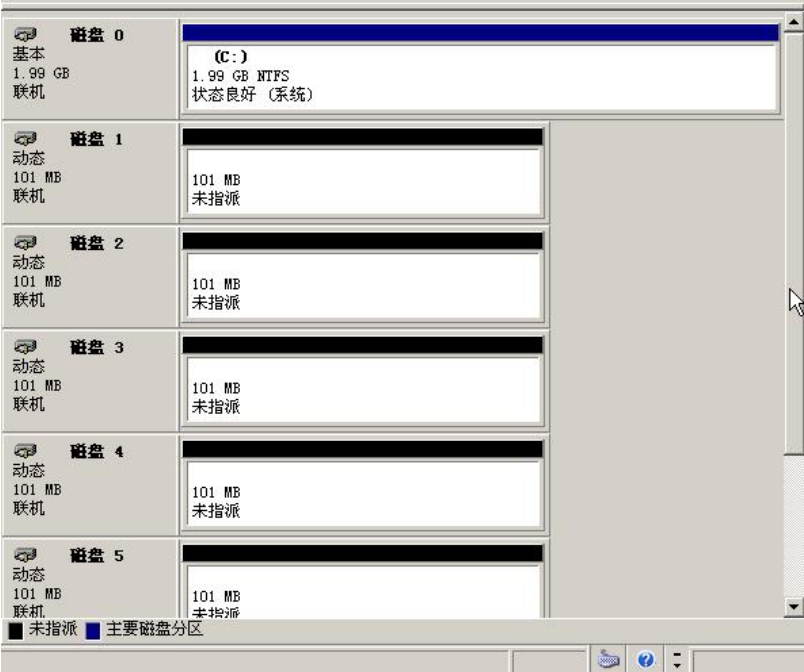
Task: Click the 磁盘 3 label
Action: pyautogui.click(x=96, y=347)
